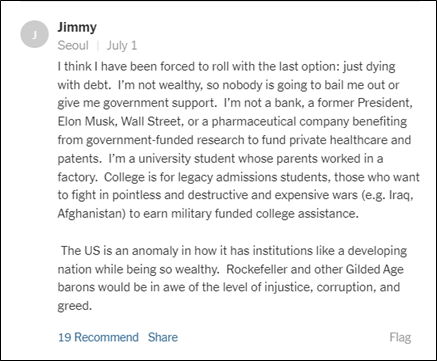This screenshot has height=361, width=437.
Task: Share Jimmy's comment
Action: click(163, 337)
